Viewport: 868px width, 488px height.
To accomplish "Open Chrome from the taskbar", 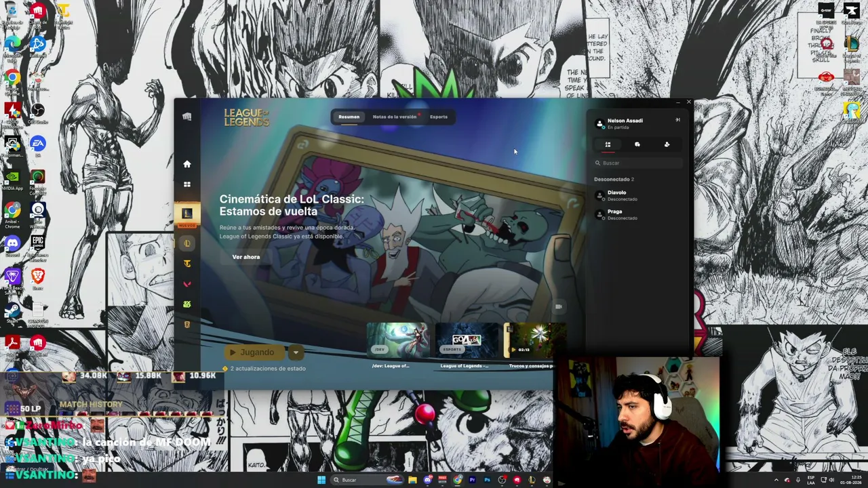I will coord(457,480).
